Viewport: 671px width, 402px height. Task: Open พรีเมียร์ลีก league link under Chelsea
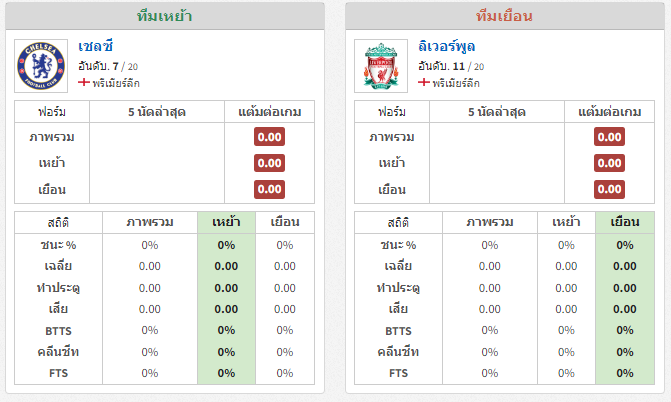116,83
